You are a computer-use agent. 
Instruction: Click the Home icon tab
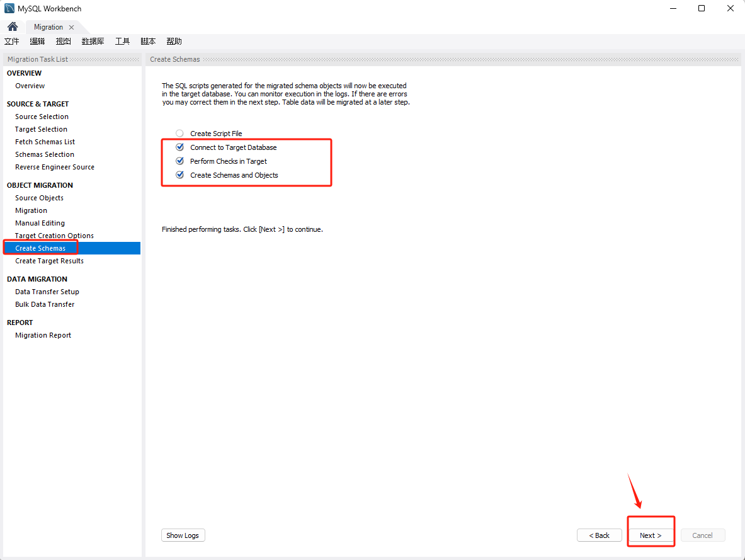point(13,27)
